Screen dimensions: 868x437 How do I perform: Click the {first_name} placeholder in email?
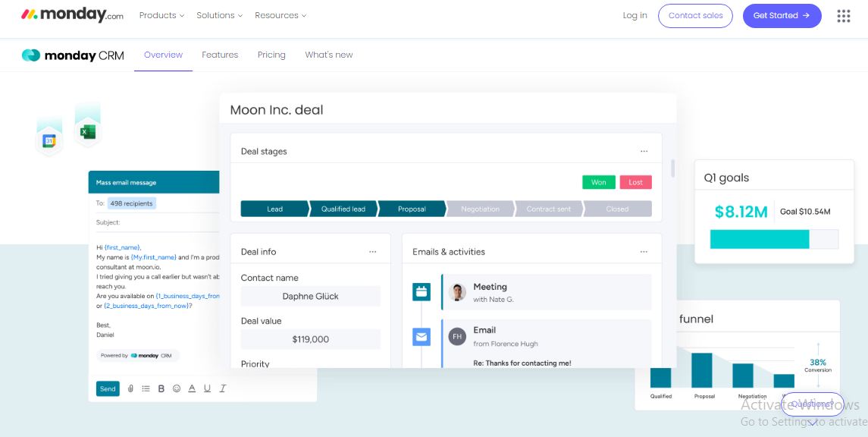(122, 247)
